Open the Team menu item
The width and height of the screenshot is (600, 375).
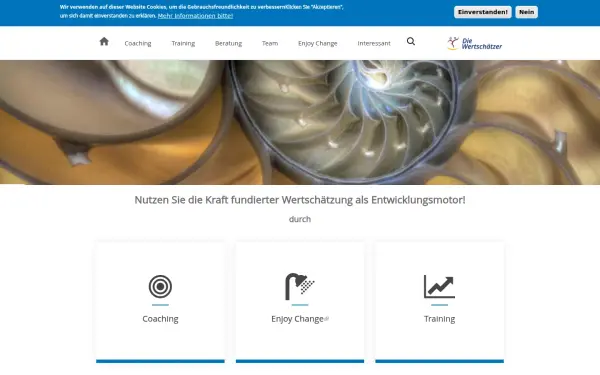(x=270, y=43)
